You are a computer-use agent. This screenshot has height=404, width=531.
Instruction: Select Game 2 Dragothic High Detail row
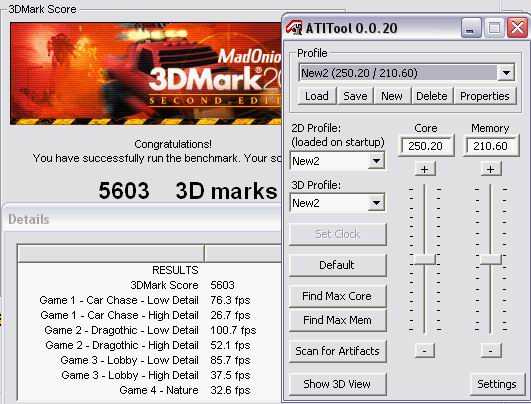click(x=149, y=345)
